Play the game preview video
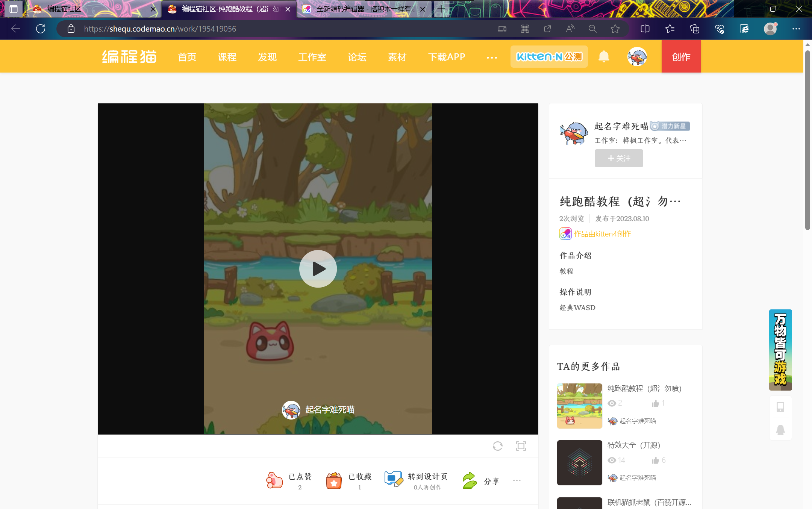The width and height of the screenshot is (812, 509). click(318, 269)
